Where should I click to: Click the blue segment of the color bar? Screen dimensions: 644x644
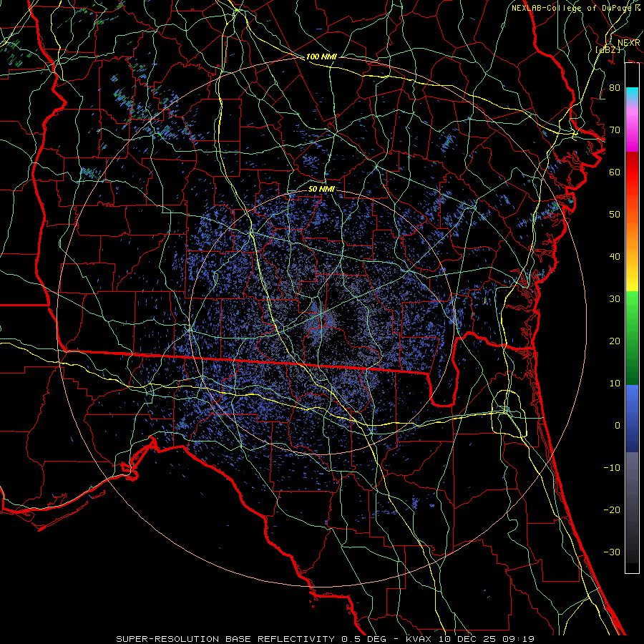click(x=632, y=418)
